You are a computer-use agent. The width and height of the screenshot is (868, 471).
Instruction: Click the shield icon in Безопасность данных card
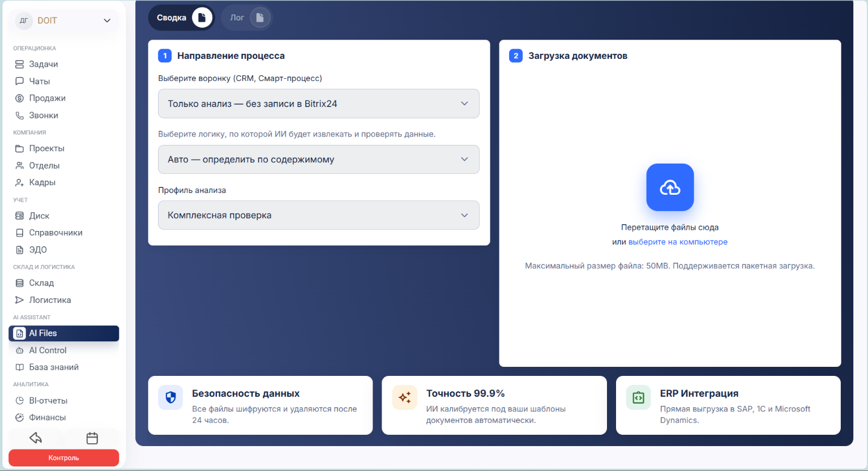tap(170, 398)
